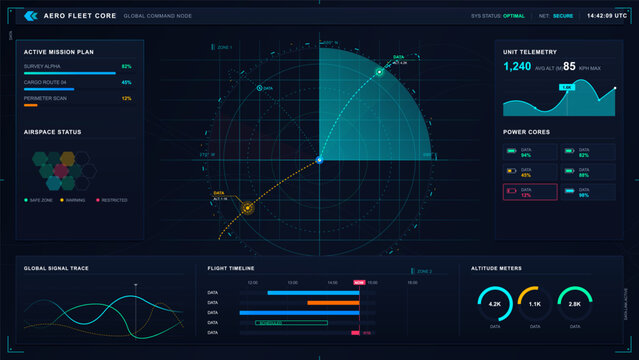
Task: Select the 82% power core battery icon
Action: [x=569, y=151]
